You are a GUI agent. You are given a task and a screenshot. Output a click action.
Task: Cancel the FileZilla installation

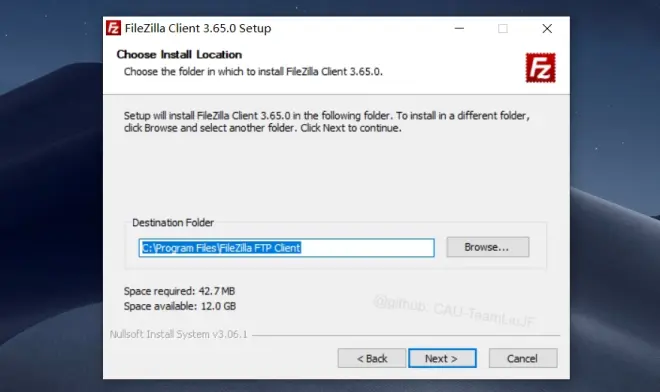click(523, 358)
